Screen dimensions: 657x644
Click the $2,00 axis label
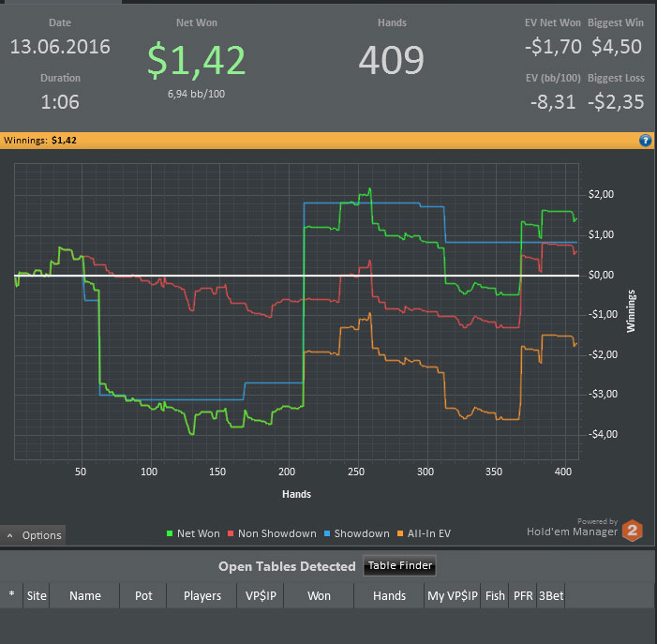pyautogui.click(x=601, y=194)
